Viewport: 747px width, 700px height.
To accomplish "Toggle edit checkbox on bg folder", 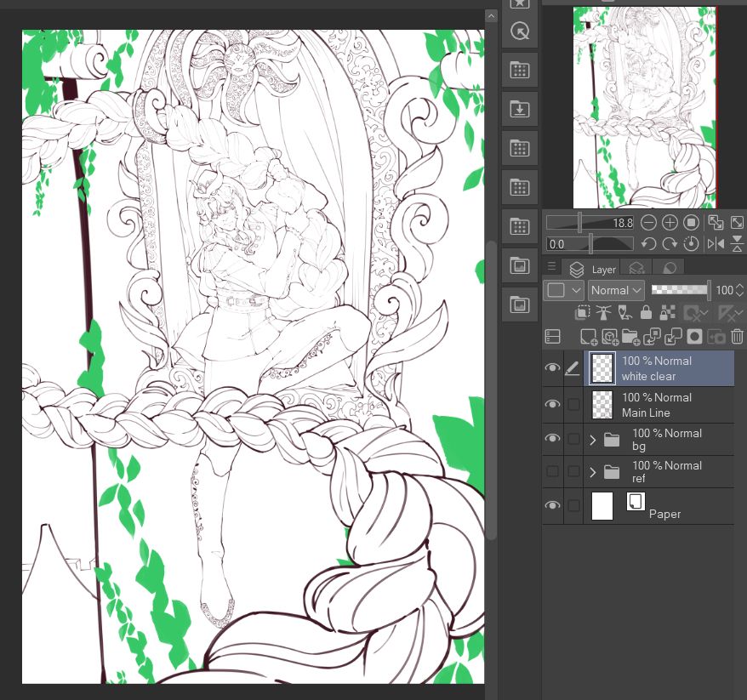I will pos(573,439).
